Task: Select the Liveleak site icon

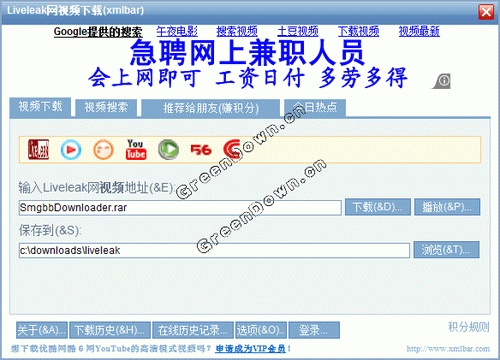Action: coord(38,149)
